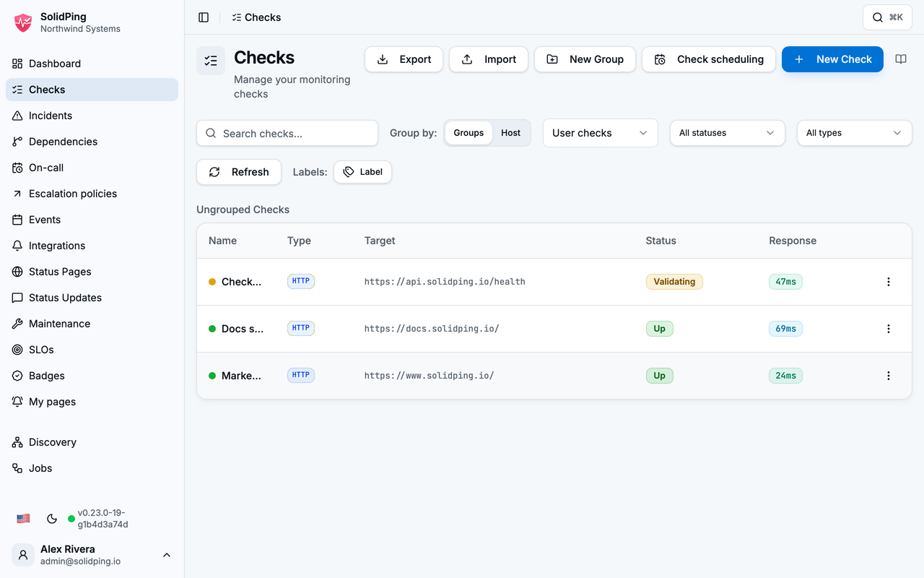Click the Export button
The width and height of the screenshot is (924, 578).
[x=404, y=59]
